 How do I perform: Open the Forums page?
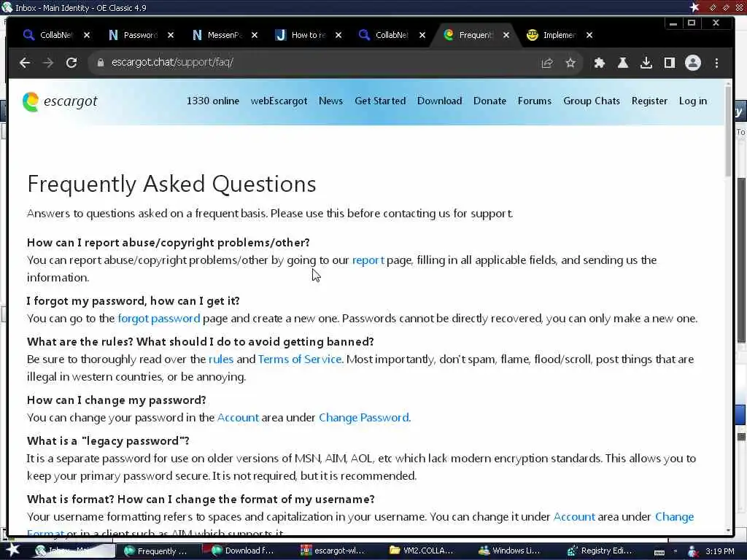[x=535, y=101]
